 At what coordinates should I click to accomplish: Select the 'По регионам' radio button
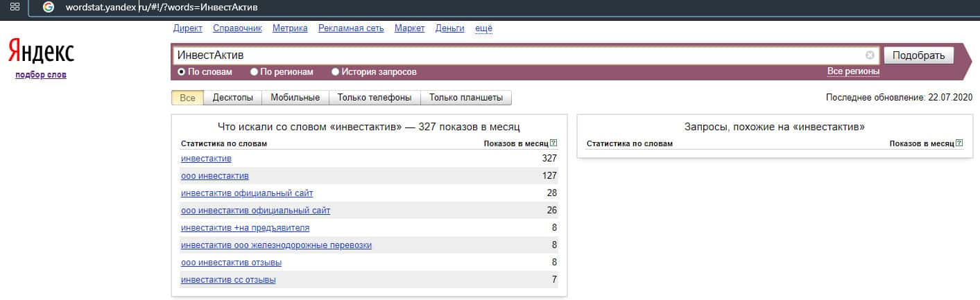[x=255, y=71]
